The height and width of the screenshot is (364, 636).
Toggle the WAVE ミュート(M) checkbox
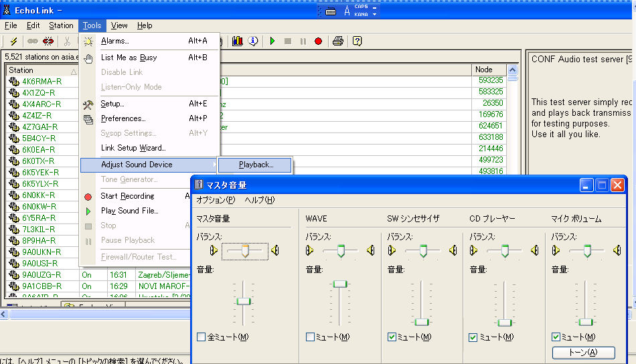point(310,337)
